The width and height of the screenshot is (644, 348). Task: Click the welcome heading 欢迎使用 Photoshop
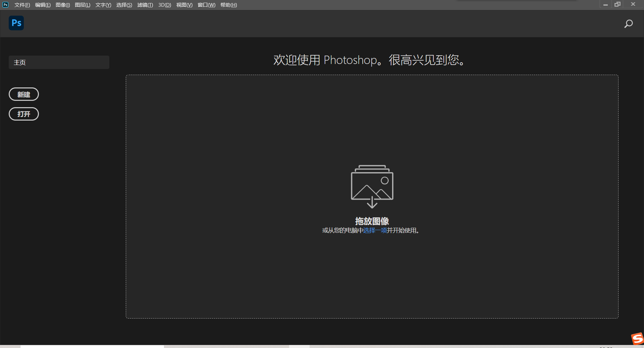pyautogui.click(x=369, y=60)
